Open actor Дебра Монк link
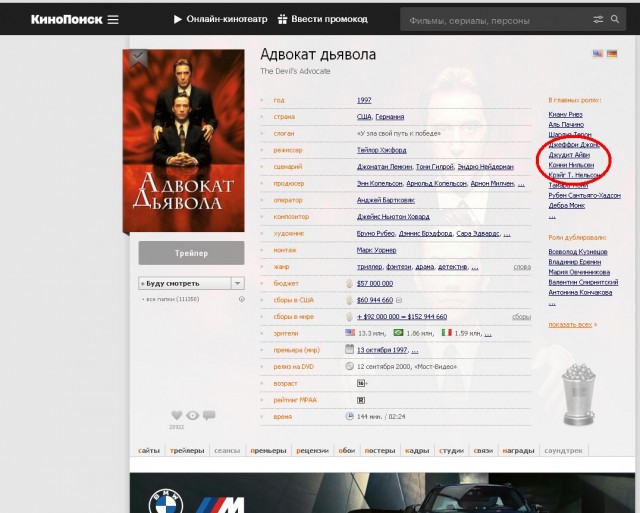Screen dimensions: 640x513 coord(567,206)
